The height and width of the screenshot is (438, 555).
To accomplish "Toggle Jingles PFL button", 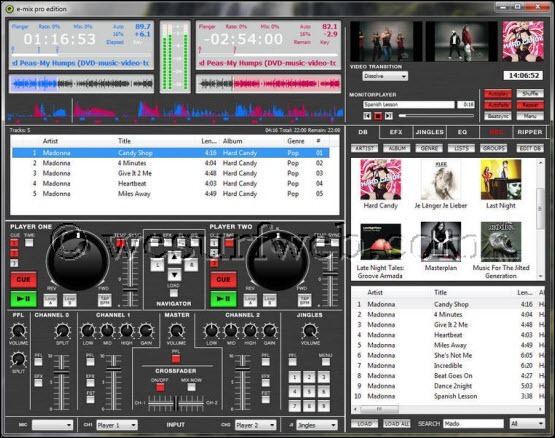I will point(292,362).
